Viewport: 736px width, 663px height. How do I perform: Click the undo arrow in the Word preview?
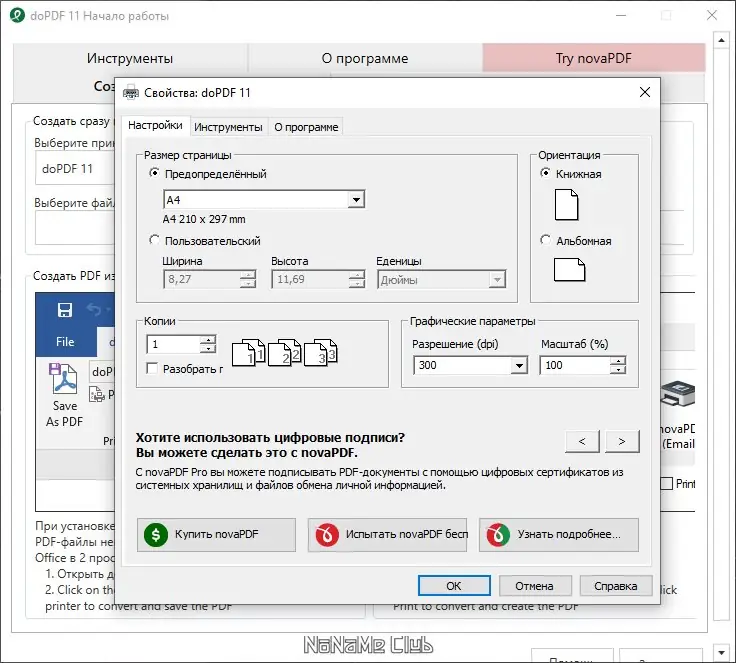click(94, 309)
